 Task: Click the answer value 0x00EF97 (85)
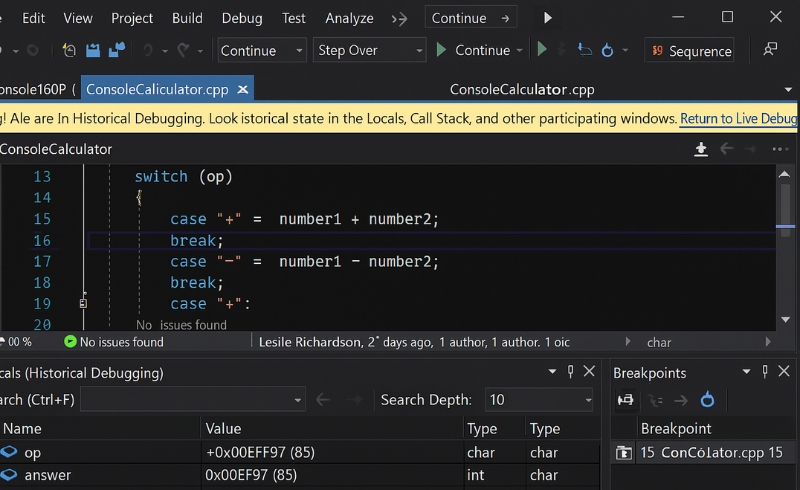(251, 475)
